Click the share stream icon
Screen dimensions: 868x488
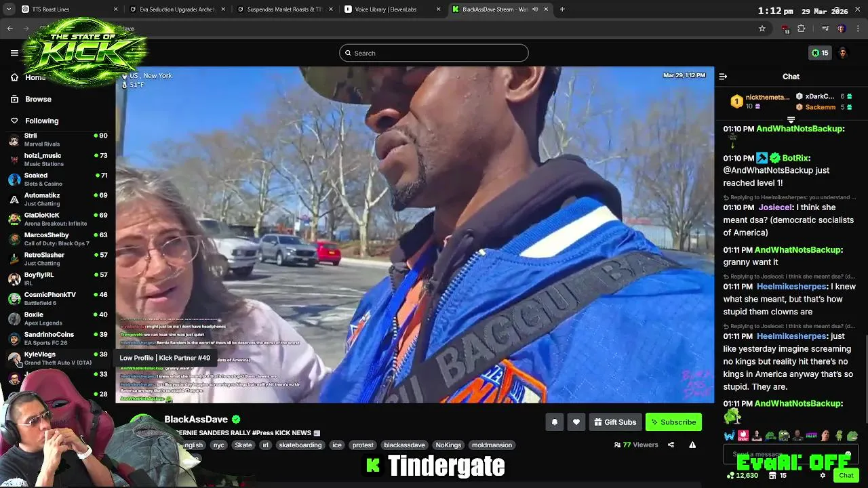671,445
